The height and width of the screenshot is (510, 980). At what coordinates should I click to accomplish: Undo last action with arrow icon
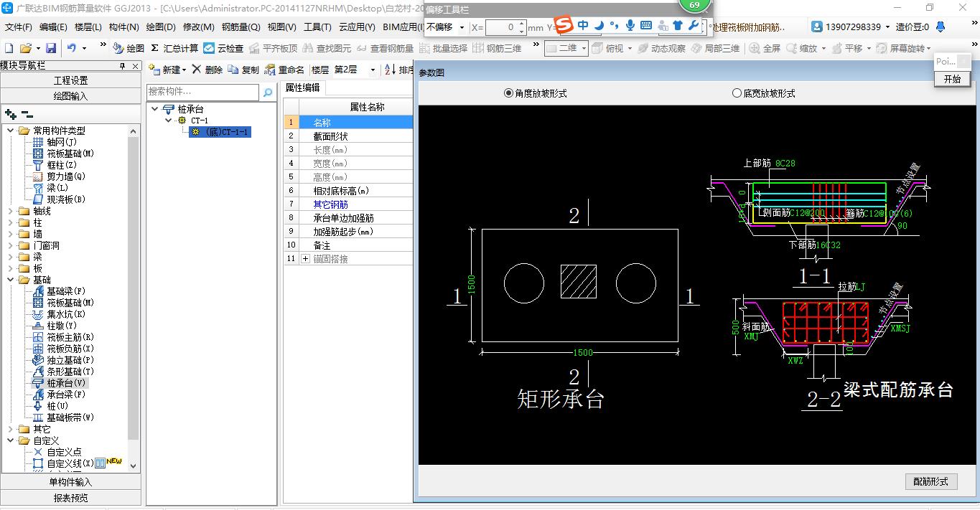point(71,48)
